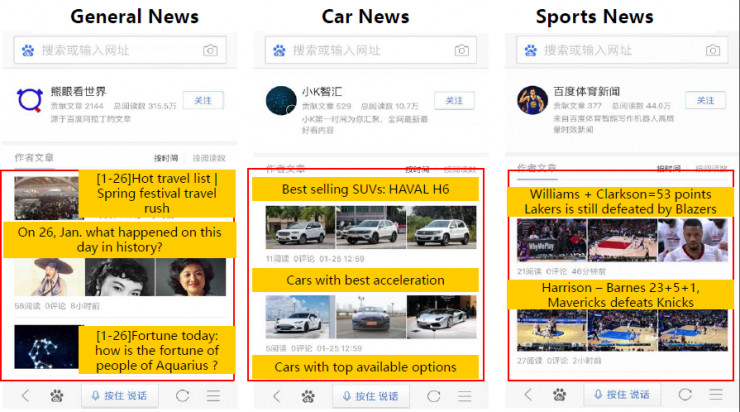Screen dimensions: 740x412
Task: Sort General News articles by read count
Action: (x=209, y=158)
